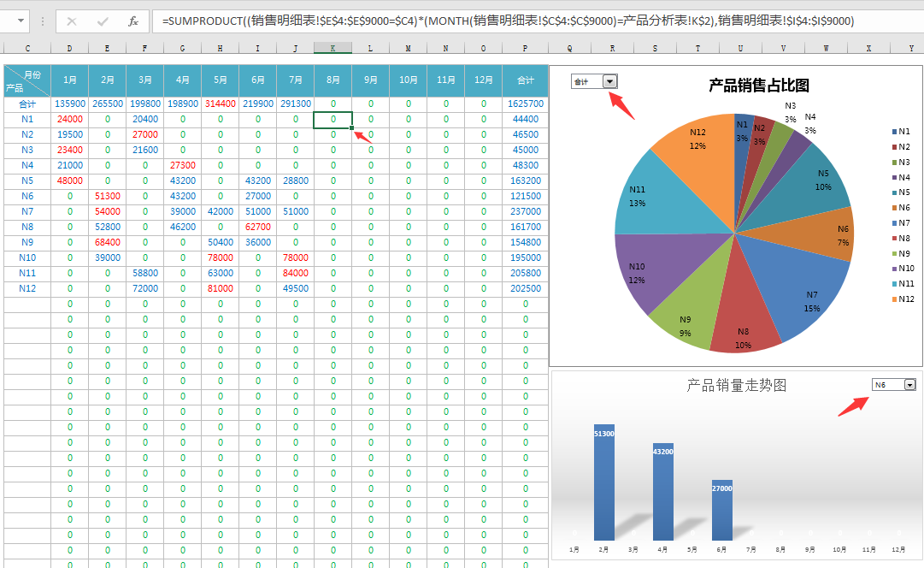Click the N9 legend entry
This screenshot has width=924, height=568.
[901, 253]
